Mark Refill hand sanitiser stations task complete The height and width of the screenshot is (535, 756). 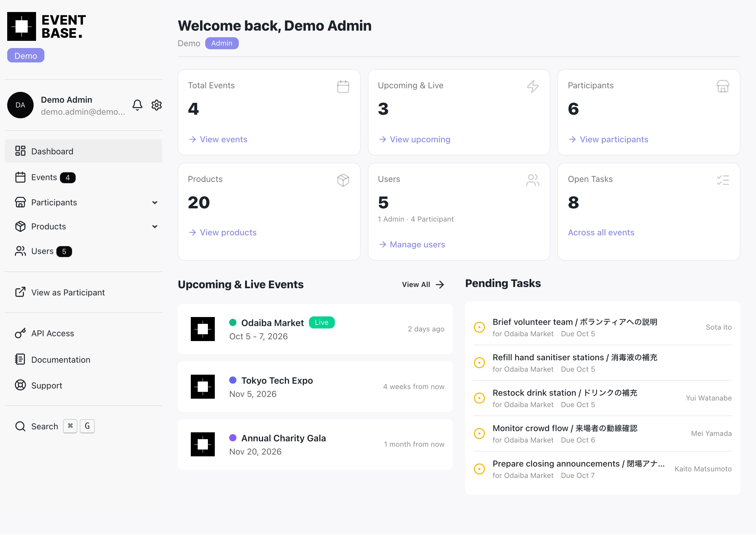pos(479,363)
